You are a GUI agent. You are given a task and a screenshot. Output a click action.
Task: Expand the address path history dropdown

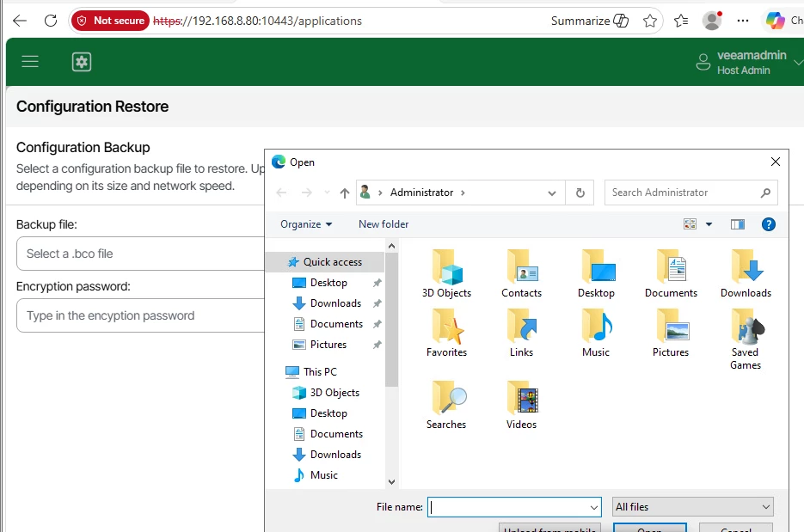(552, 193)
